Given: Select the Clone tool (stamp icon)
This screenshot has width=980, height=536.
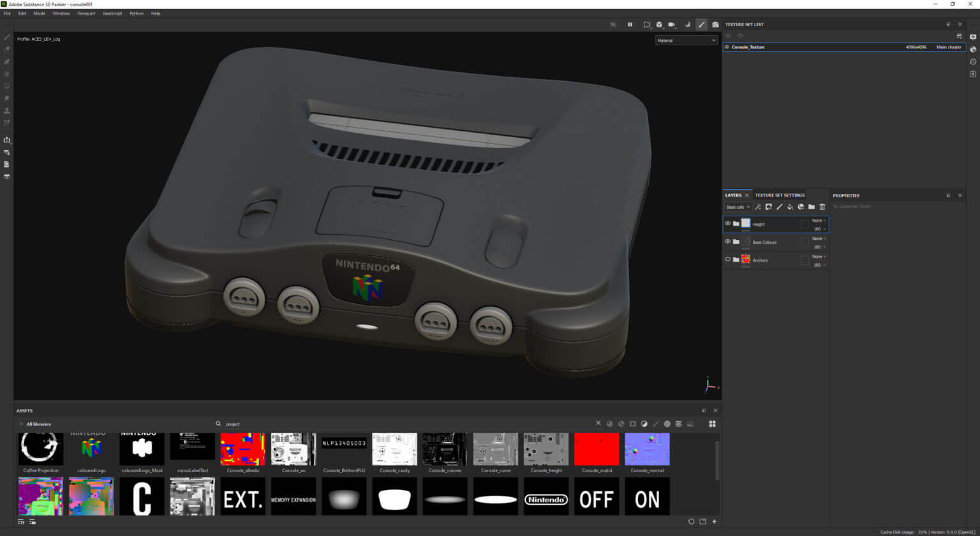Looking at the screenshot, I should tap(7, 110).
